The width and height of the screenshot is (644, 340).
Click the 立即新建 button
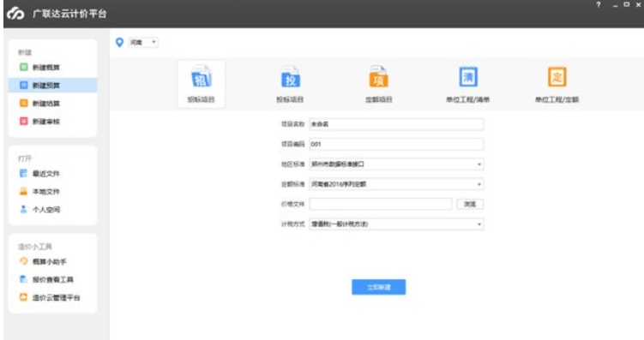[379, 287]
